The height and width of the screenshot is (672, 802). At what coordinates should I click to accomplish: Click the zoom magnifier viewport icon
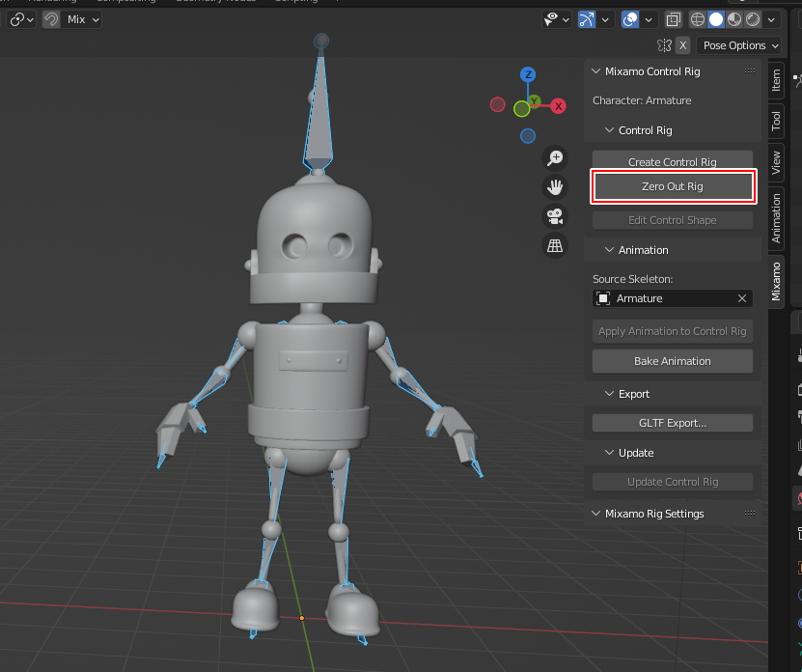(555, 157)
